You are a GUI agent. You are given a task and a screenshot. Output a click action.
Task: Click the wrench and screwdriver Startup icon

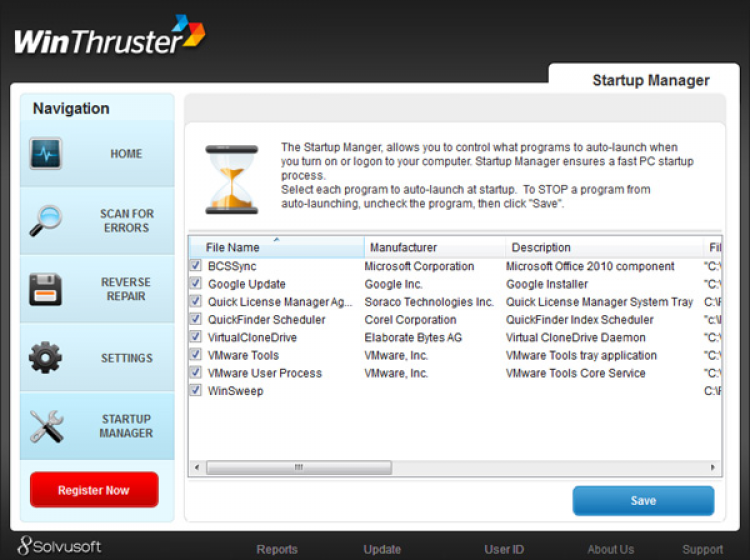[46, 426]
